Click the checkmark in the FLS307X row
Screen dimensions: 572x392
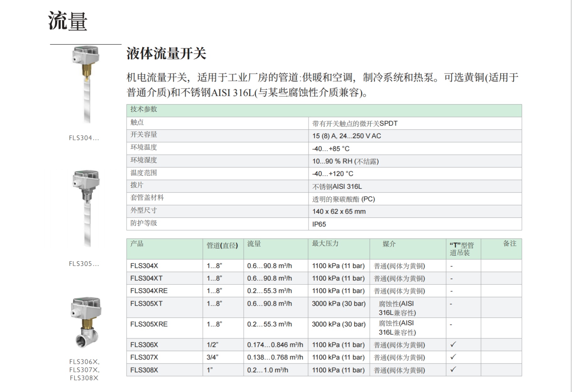click(453, 357)
